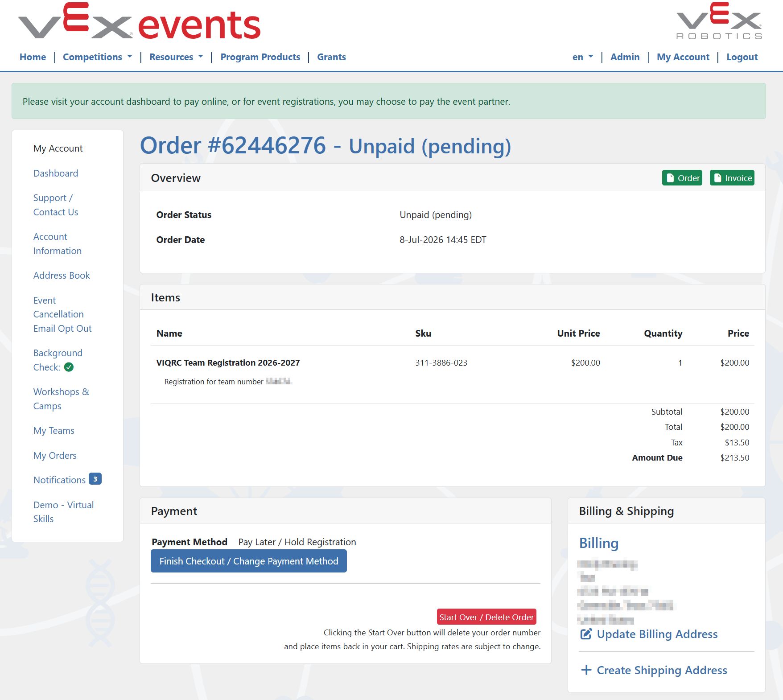Download the Order document

click(682, 178)
